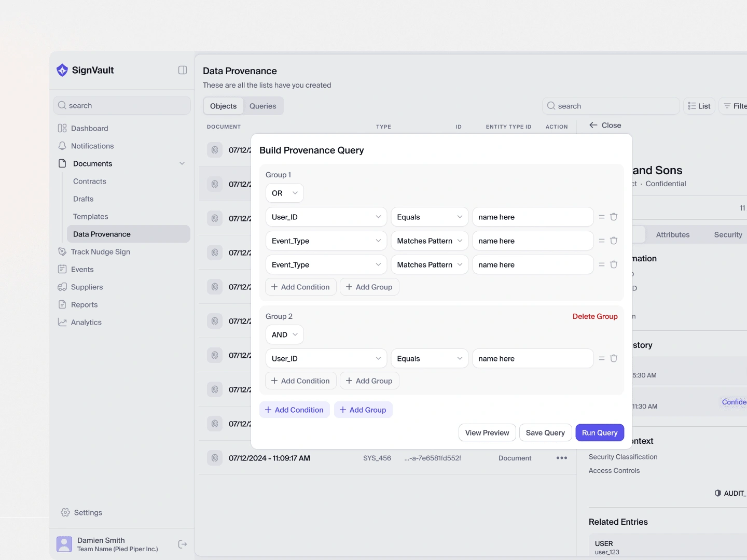The image size is (747, 560).
Task: Expand the Matches Pattern dropdown in second row
Action: [x=430, y=241]
